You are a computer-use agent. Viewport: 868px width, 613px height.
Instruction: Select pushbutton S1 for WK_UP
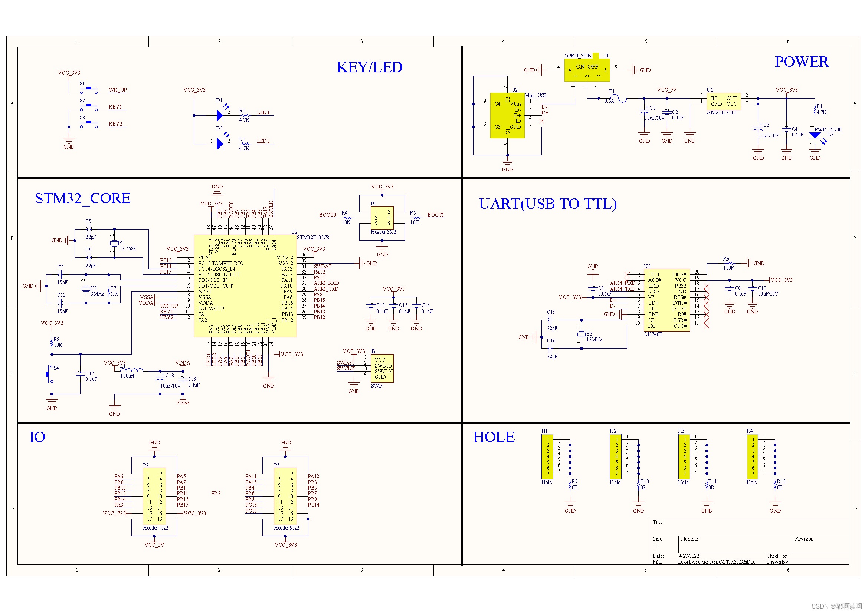click(x=88, y=90)
